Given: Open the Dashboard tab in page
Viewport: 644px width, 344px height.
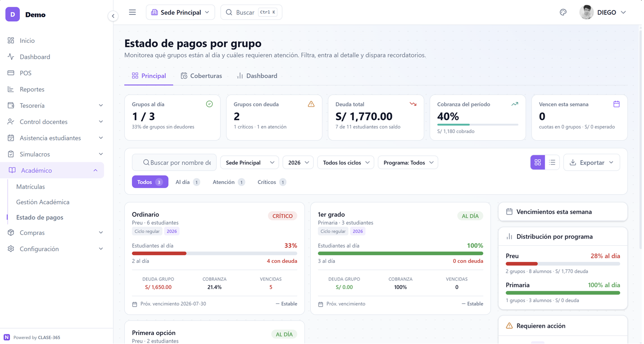Looking at the screenshot, I should coord(257,76).
